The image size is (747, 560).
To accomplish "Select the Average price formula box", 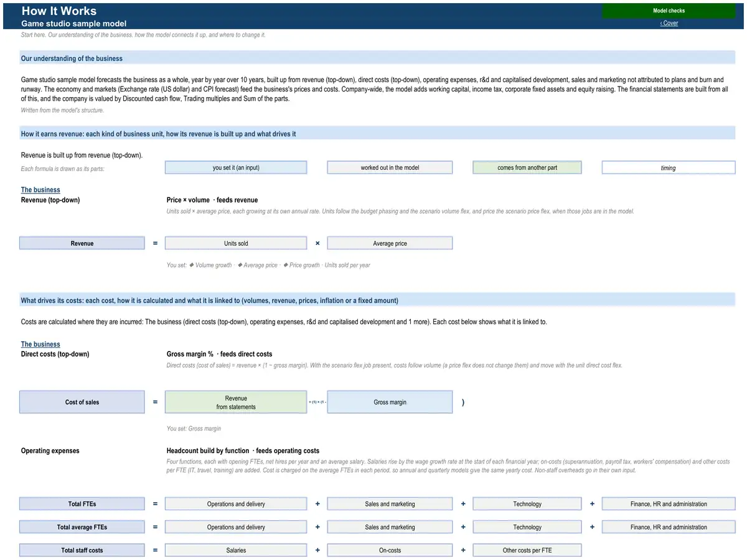I will click(390, 243).
